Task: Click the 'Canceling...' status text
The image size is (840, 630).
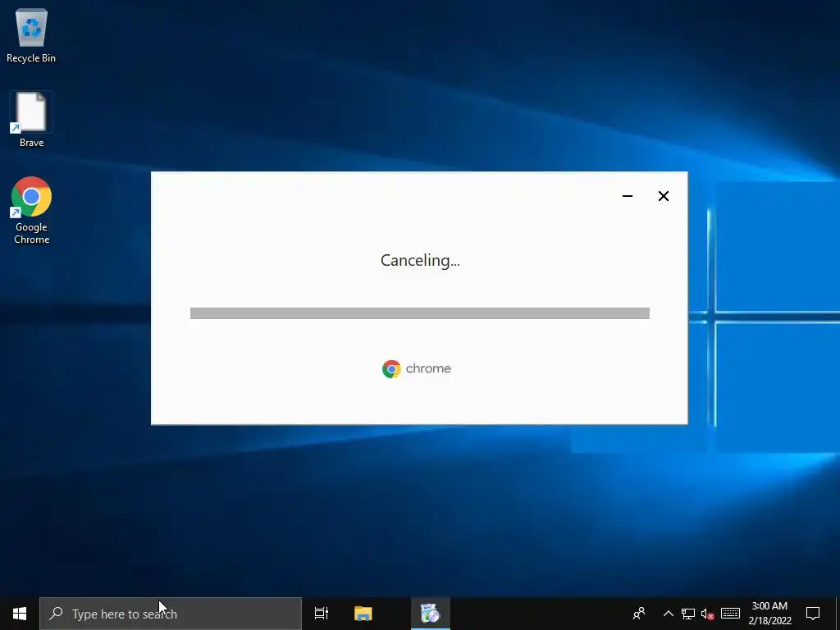Action: point(420,260)
